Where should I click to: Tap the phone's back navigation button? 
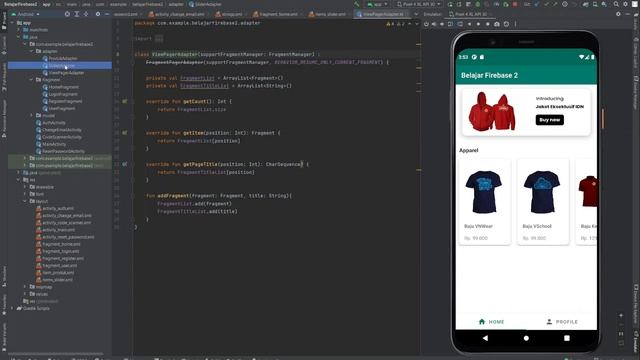[x=485, y=338]
